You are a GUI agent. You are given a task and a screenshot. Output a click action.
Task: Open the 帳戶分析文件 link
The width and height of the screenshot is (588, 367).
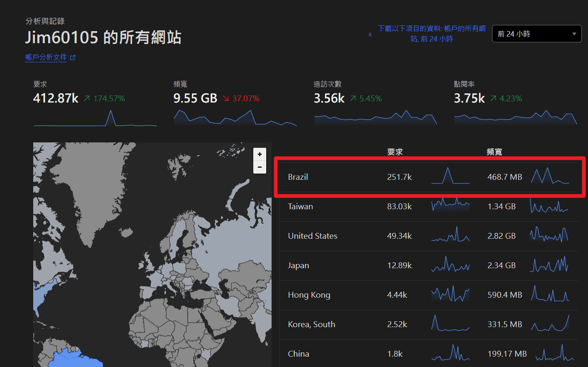click(46, 57)
